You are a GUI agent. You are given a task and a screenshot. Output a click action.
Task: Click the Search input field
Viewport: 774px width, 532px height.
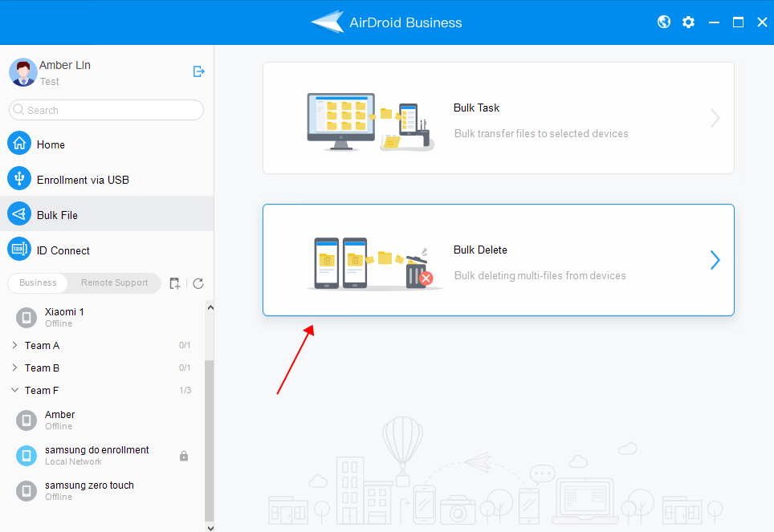tap(112, 110)
